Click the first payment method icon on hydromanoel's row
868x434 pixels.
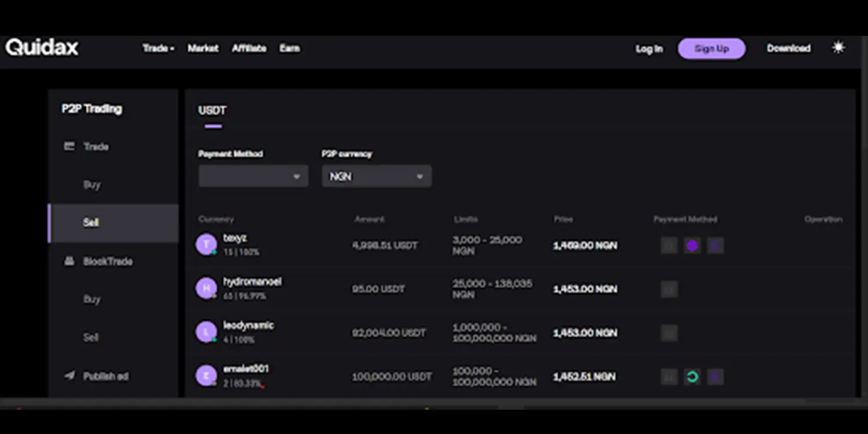pos(668,289)
